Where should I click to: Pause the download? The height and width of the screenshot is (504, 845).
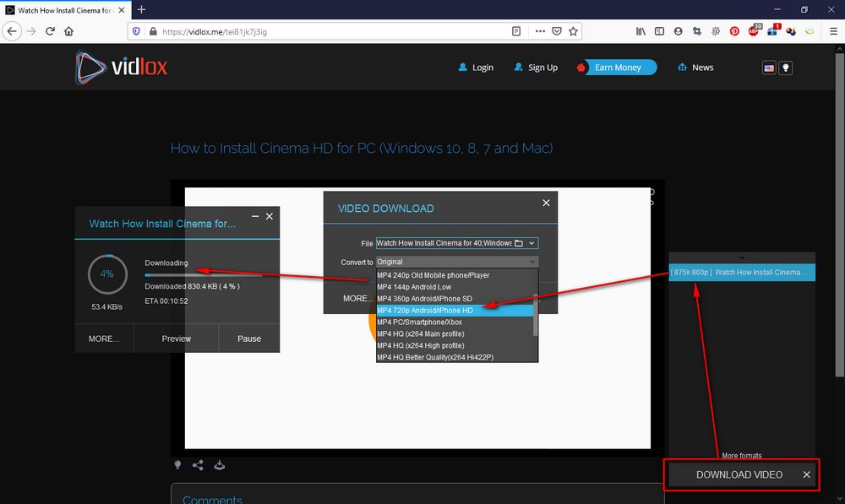(x=249, y=339)
